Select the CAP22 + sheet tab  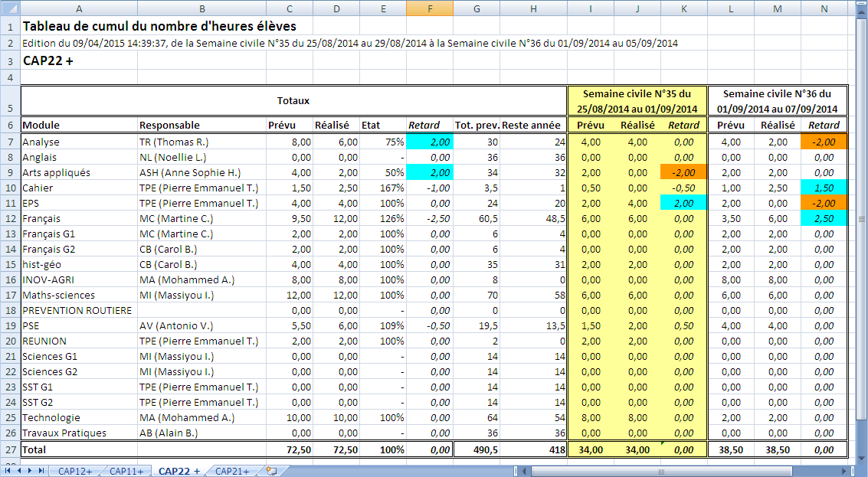pyautogui.click(x=179, y=471)
